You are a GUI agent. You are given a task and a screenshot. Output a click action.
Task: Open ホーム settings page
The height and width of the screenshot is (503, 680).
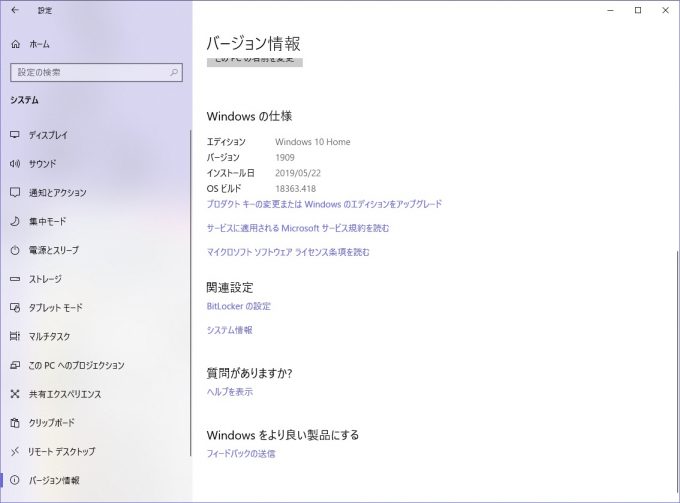click(x=95, y=44)
